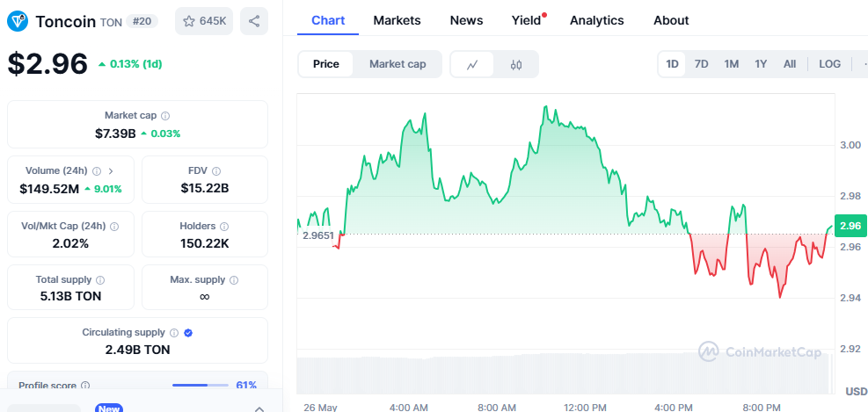Open Volume (24h) info icon
868x412 pixels.
97,171
